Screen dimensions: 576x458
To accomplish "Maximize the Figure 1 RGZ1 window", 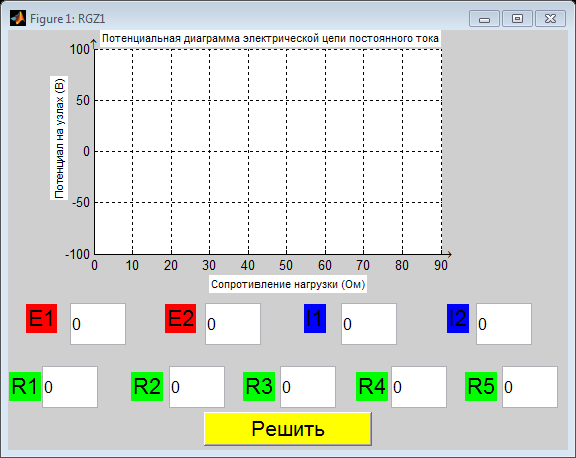I will click(517, 19).
